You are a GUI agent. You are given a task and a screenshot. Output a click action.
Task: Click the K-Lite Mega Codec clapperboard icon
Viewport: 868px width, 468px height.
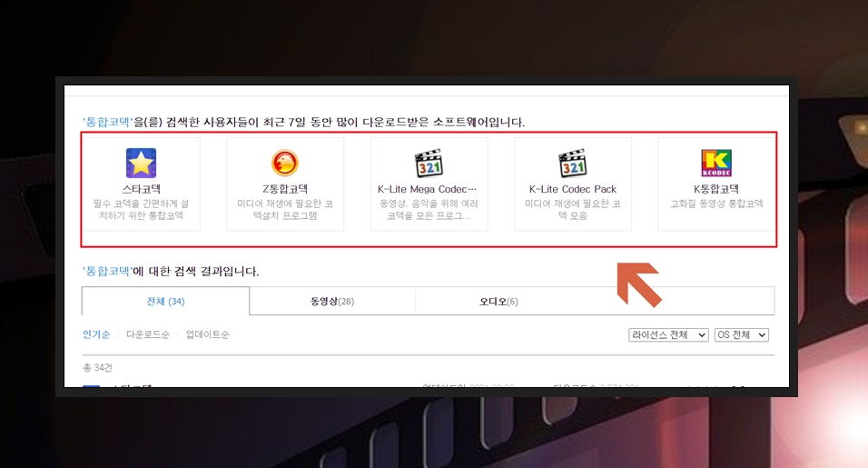pyautogui.click(x=429, y=164)
